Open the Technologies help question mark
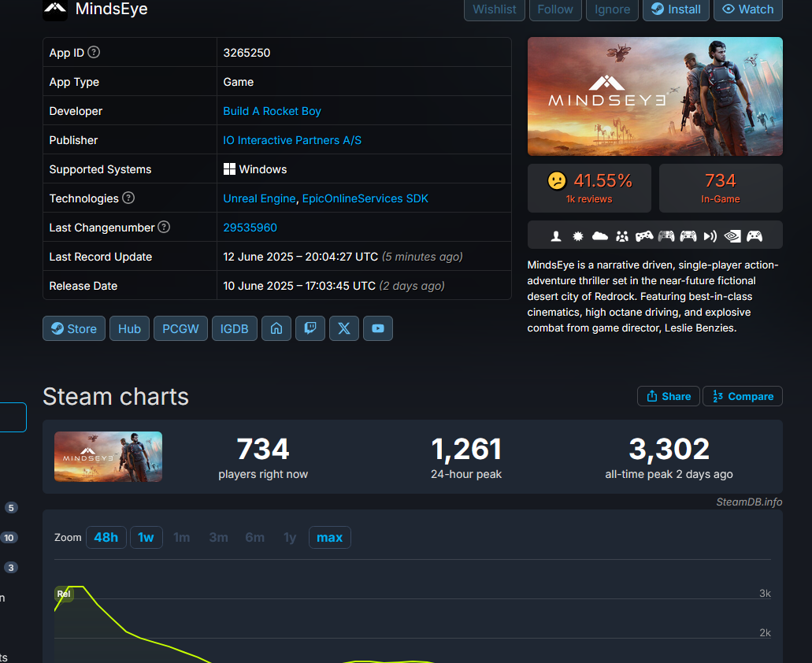 [128, 198]
